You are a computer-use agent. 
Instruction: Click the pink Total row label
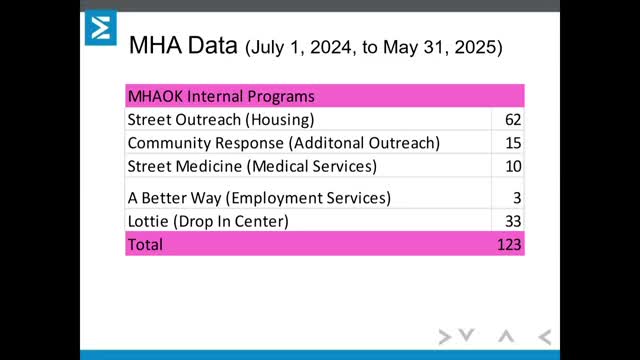pyautogui.click(x=145, y=244)
